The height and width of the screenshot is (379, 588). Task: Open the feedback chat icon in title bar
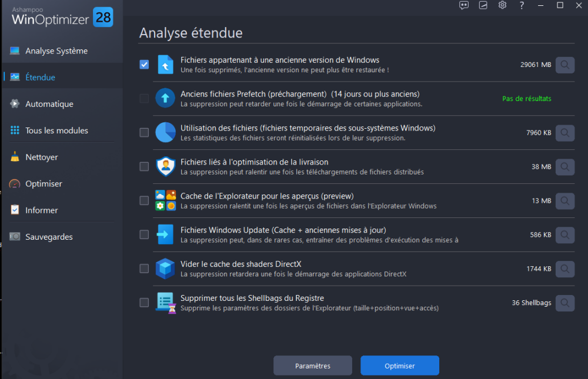click(x=464, y=5)
